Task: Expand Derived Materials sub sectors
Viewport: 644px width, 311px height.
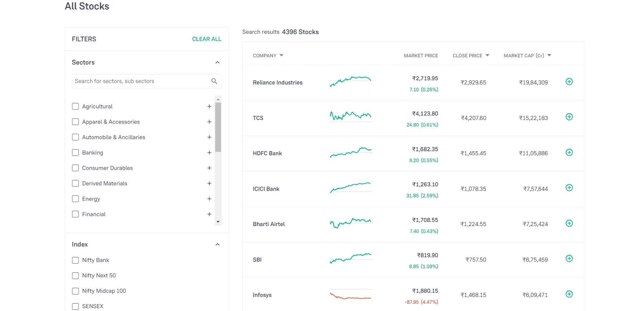Action: point(209,183)
